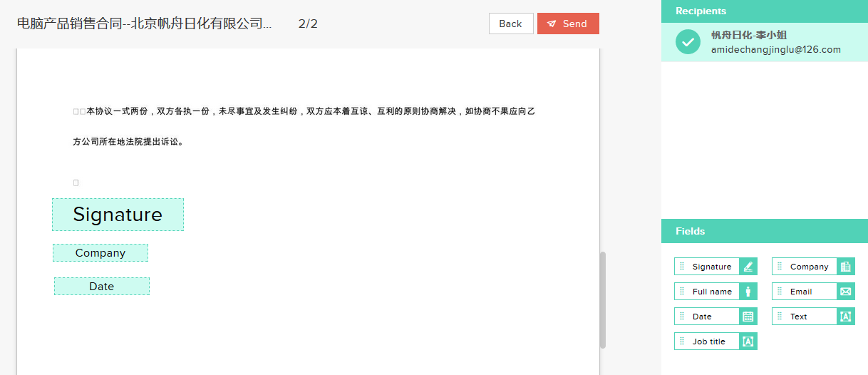The image size is (868, 375).
Task: Click the calendar icon on Date field
Action: point(748,317)
